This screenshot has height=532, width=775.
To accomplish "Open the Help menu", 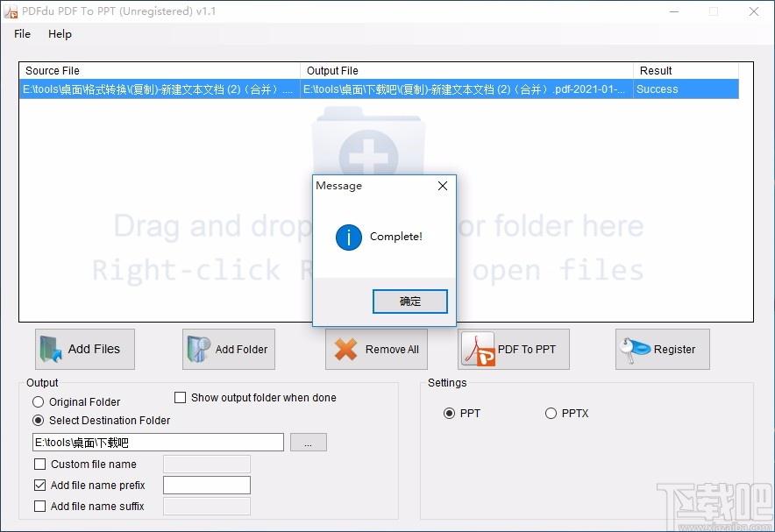I will 60,34.
